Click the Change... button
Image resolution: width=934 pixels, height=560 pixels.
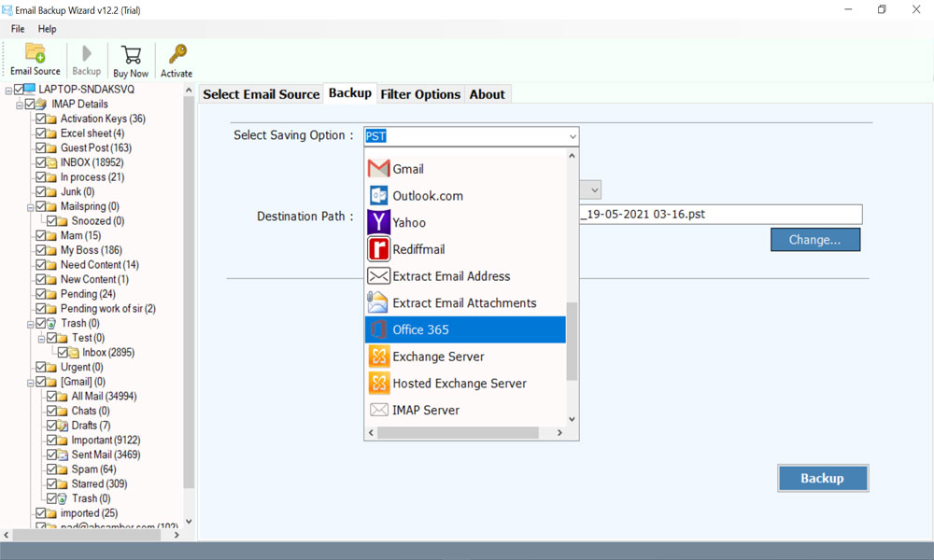pos(814,240)
